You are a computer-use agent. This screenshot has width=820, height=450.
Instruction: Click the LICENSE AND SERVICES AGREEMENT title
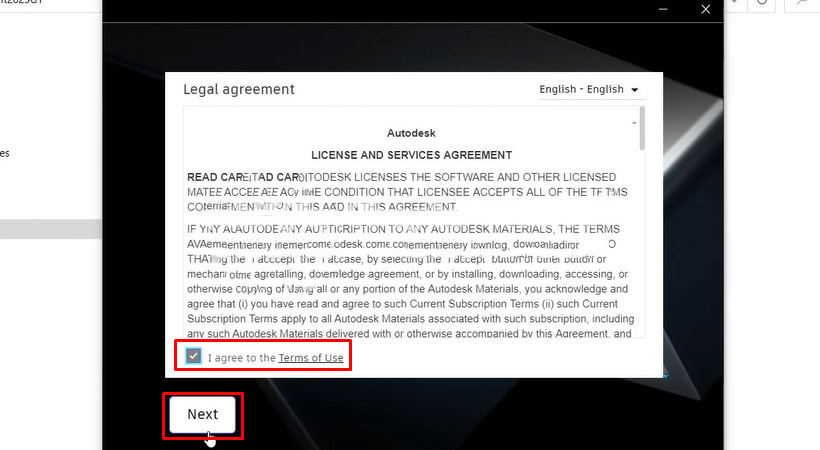tap(412, 155)
